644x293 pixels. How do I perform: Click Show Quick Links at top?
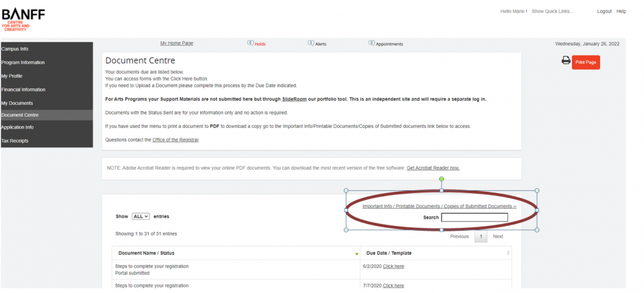(552, 12)
